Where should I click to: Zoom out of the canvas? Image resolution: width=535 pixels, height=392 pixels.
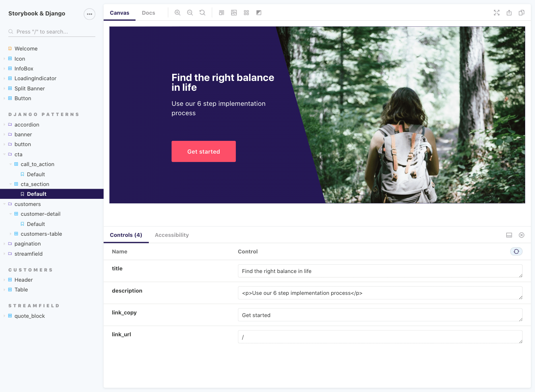[x=190, y=13]
